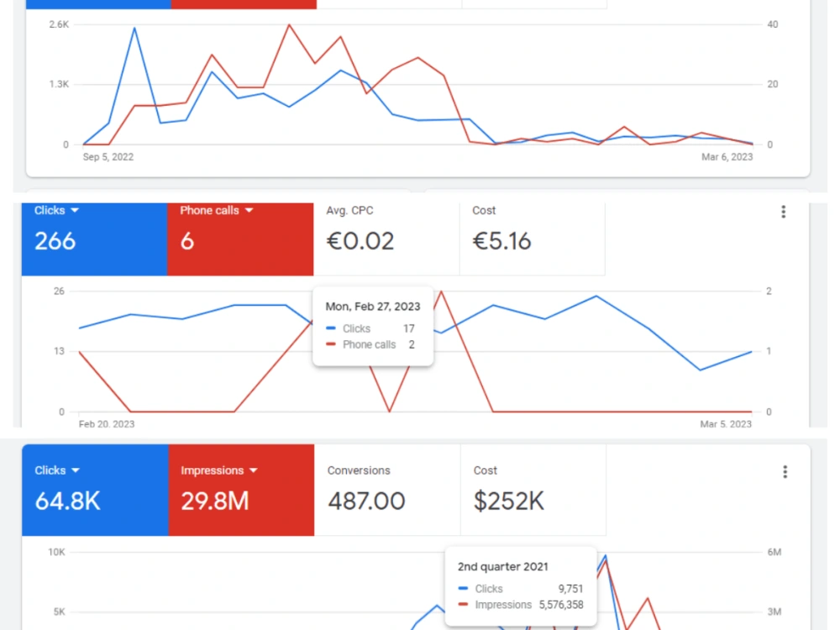Click the Clicks 9,751 tooltip row

pos(520,589)
